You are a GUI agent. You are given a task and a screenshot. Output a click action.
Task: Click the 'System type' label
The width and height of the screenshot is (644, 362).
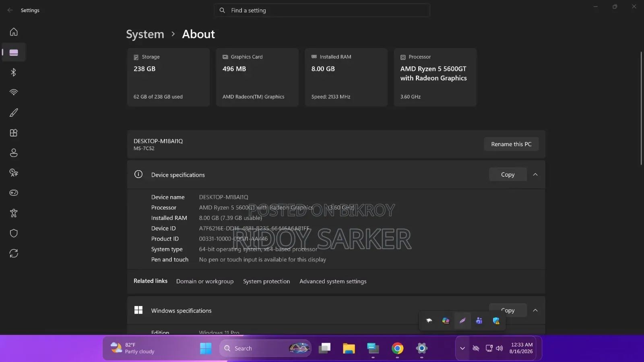click(167, 249)
